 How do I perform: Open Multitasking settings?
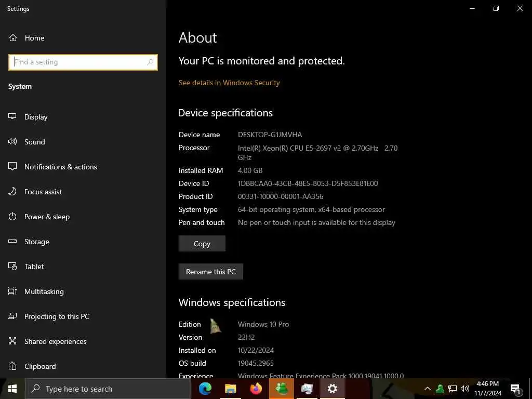coord(44,291)
